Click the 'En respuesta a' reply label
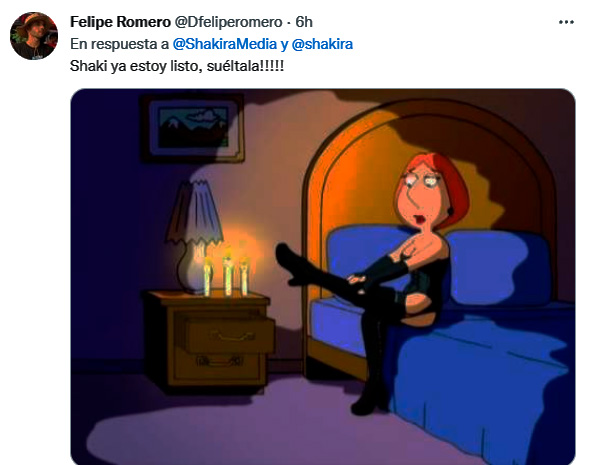Screen dimensions: 592x465 tap(119, 44)
